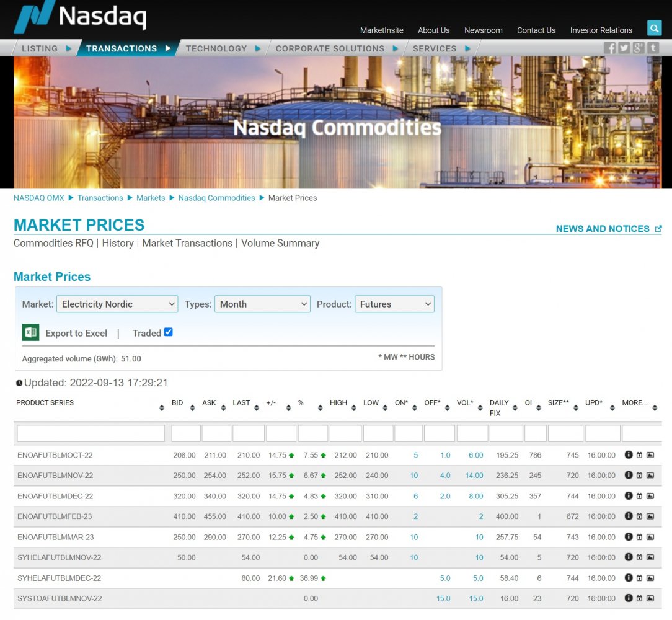Open the Market dropdown (Electricity Nordic)
This screenshot has width=672, height=620.
117,304
